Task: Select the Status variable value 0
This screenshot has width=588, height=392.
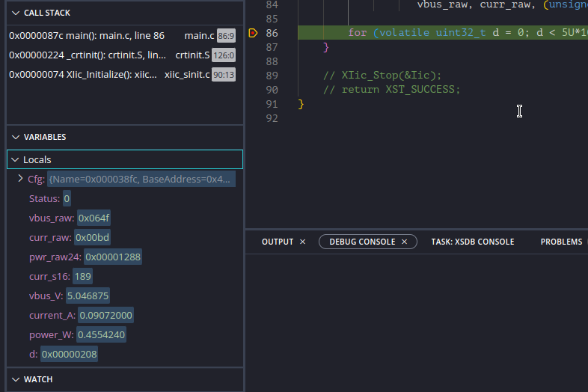Action: tap(67, 198)
